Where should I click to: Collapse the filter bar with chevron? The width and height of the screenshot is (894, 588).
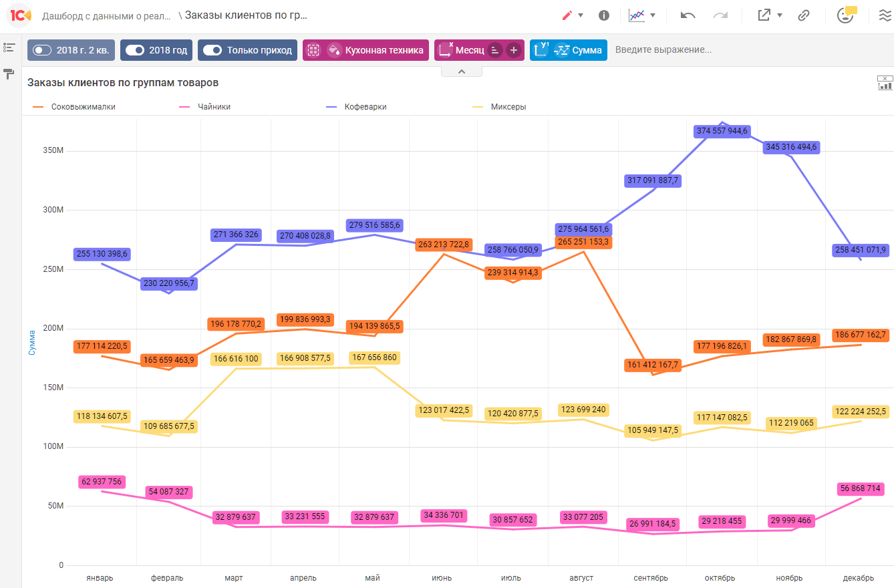point(461,71)
